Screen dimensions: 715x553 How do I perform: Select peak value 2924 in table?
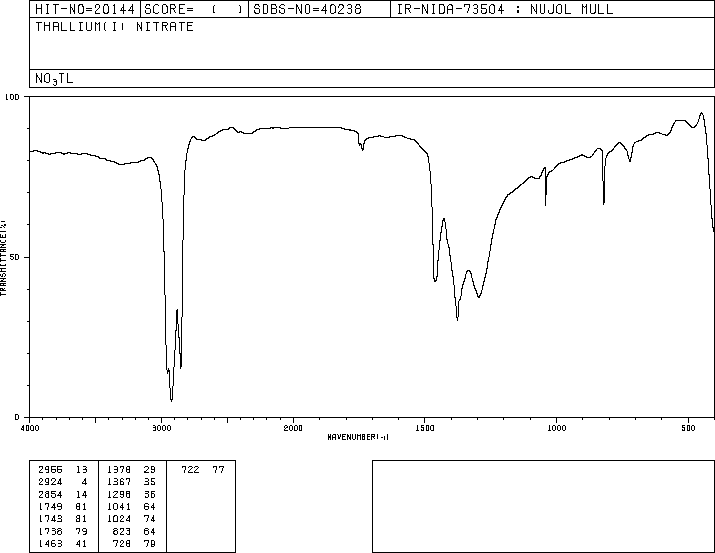tap(50, 482)
